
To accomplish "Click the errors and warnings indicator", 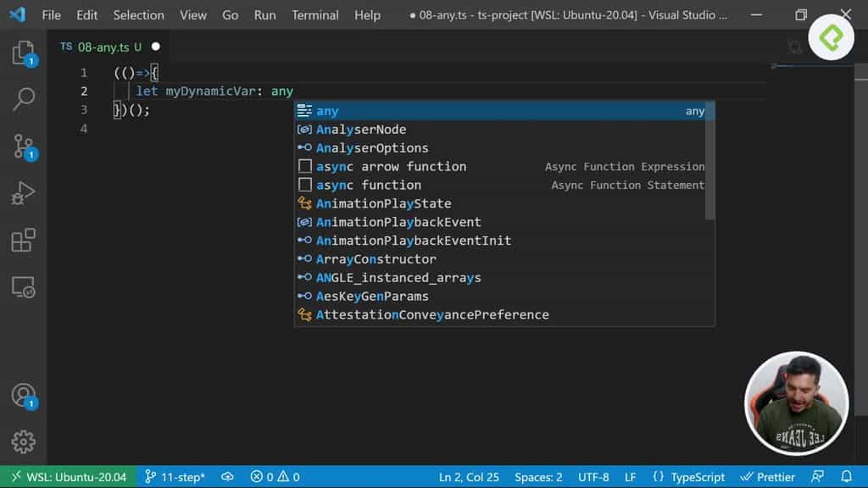I will [x=275, y=476].
